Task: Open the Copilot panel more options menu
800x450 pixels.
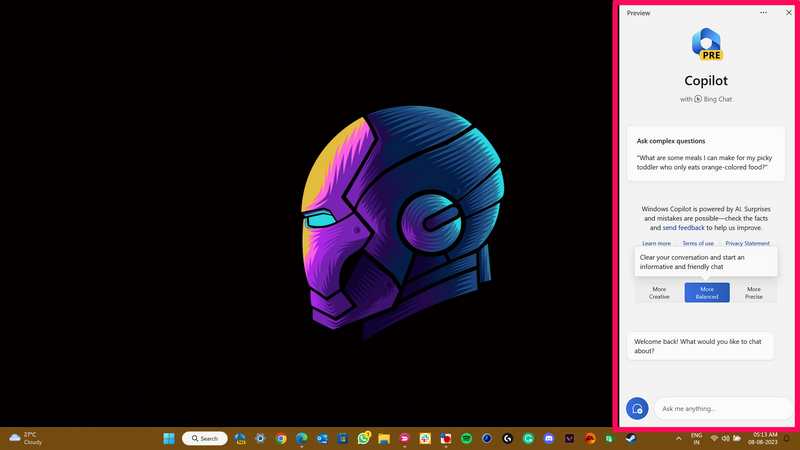Action: [x=764, y=13]
